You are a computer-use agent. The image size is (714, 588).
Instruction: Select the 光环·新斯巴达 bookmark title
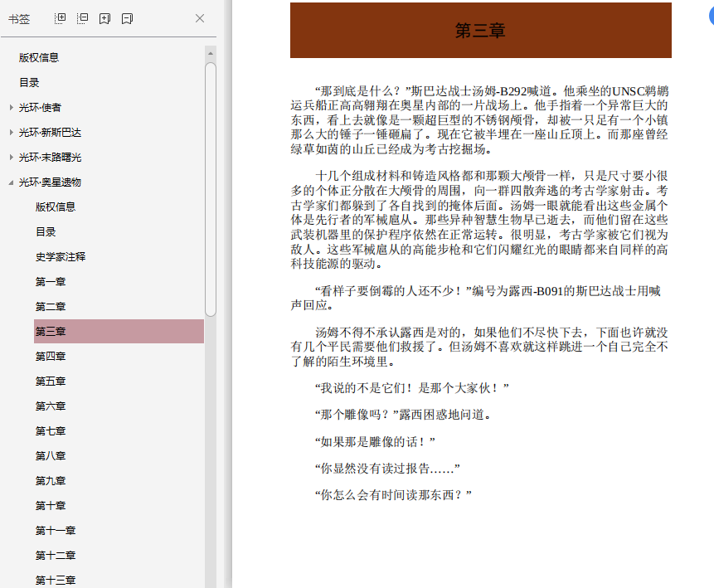pos(50,133)
